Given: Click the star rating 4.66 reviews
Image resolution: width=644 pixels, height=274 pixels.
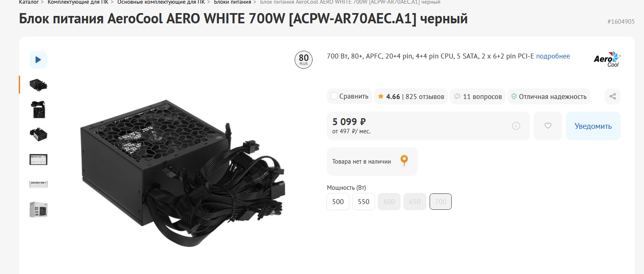Looking at the screenshot, I should 411,97.
